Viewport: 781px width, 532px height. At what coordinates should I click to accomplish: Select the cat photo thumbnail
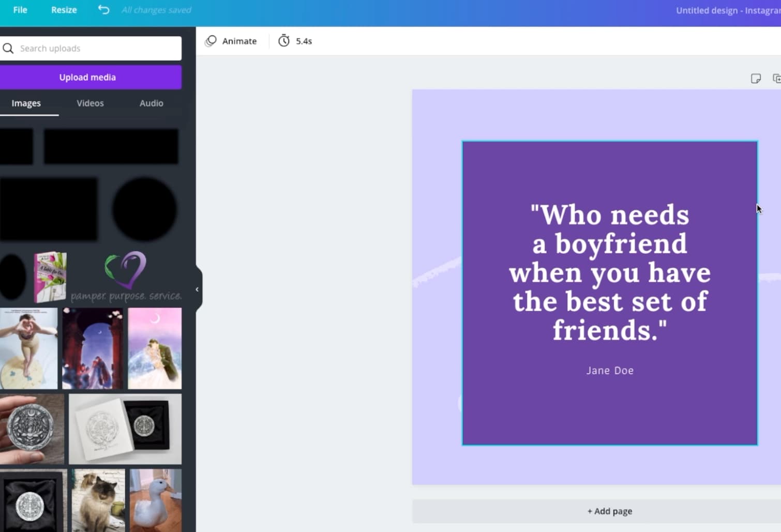click(97, 500)
